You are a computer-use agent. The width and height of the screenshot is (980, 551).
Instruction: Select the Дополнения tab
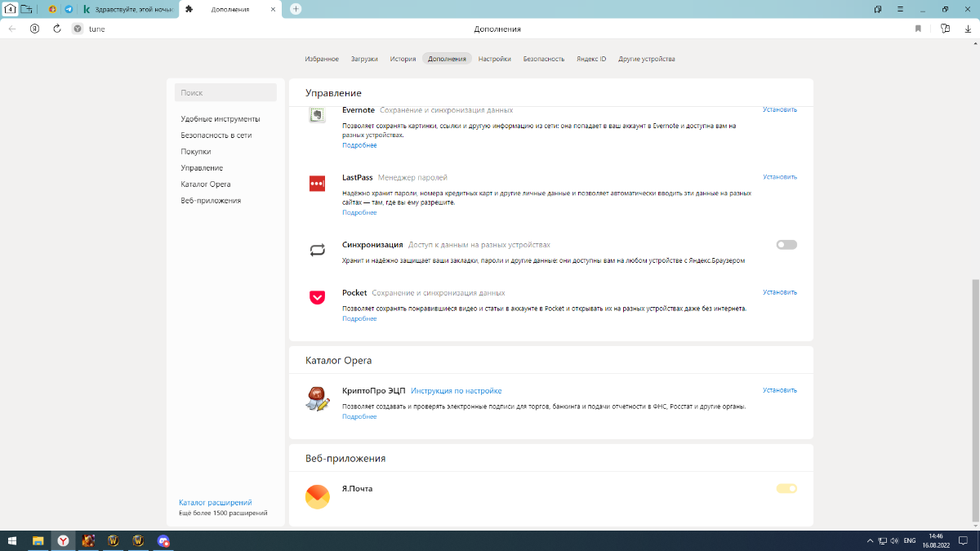coord(447,59)
